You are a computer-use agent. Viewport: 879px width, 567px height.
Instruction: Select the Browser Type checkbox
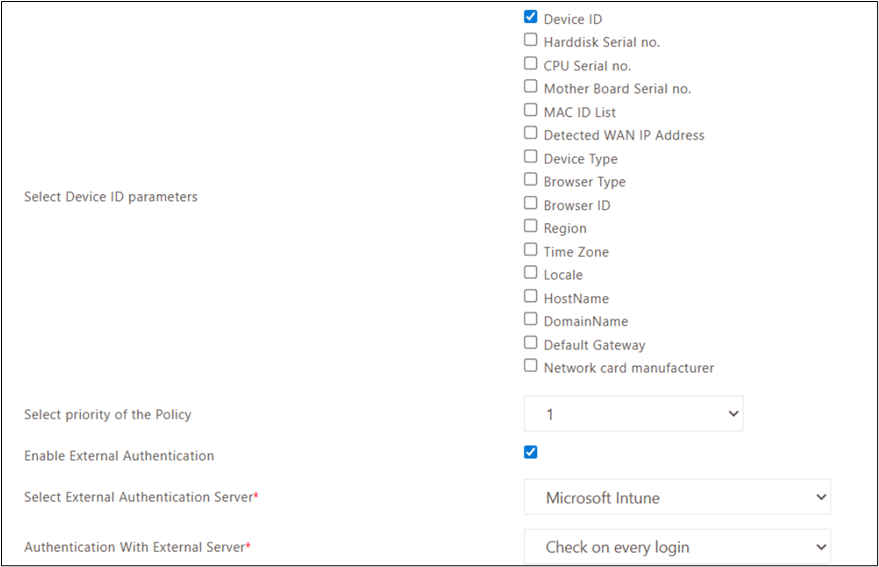click(x=530, y=179)
